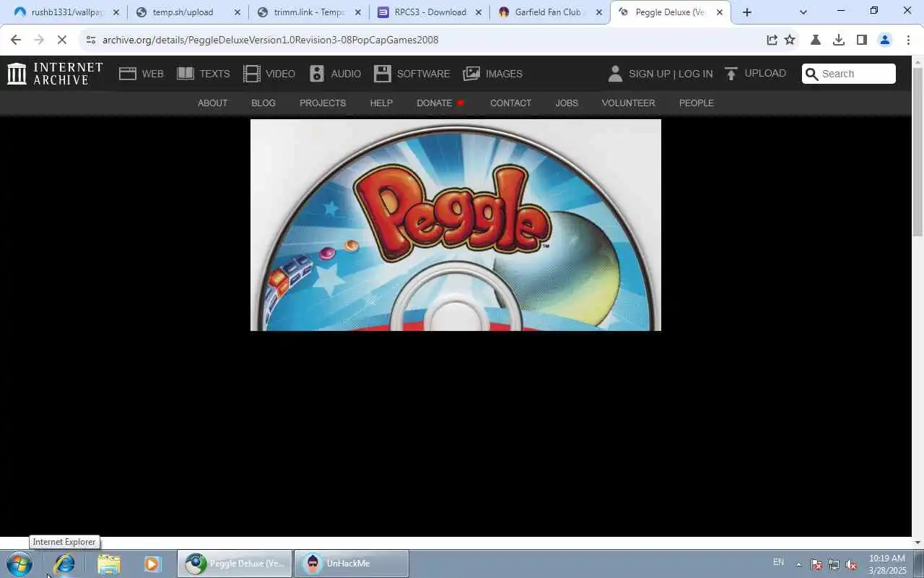The height and width of the screenshot is (578, 924).
Task: Click the UPLOAD button on Archive header
Action: click(x=755, y=73)
